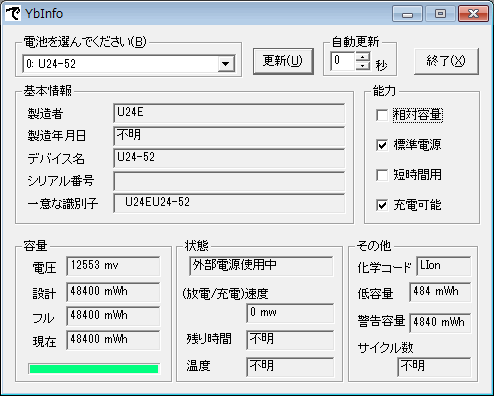Click the discharge/charge rate value 0 mw
The height and width of the screenshot is (396, 494).
coord(290,313)
